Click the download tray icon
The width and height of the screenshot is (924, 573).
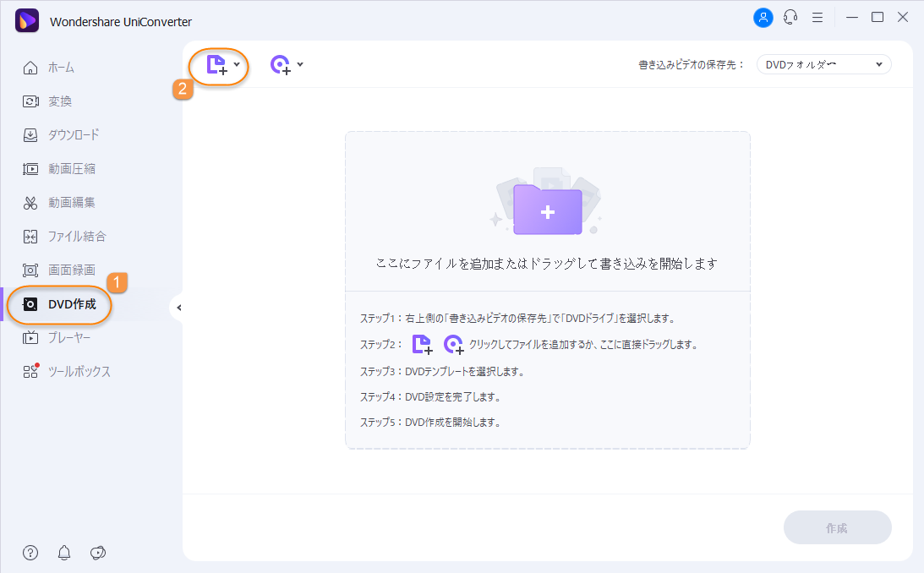tap(30, 135)
